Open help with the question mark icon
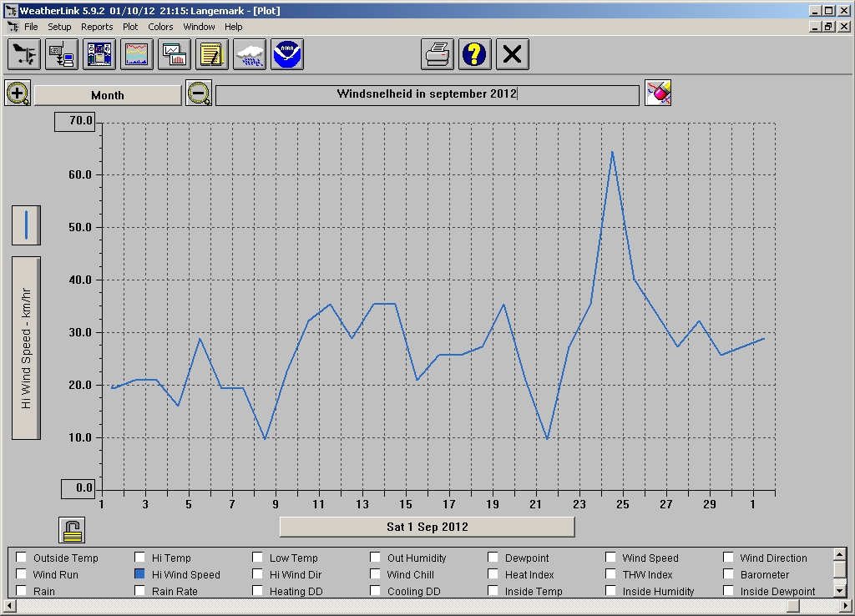This screenshot has height=616, width=855. point(475,54)
